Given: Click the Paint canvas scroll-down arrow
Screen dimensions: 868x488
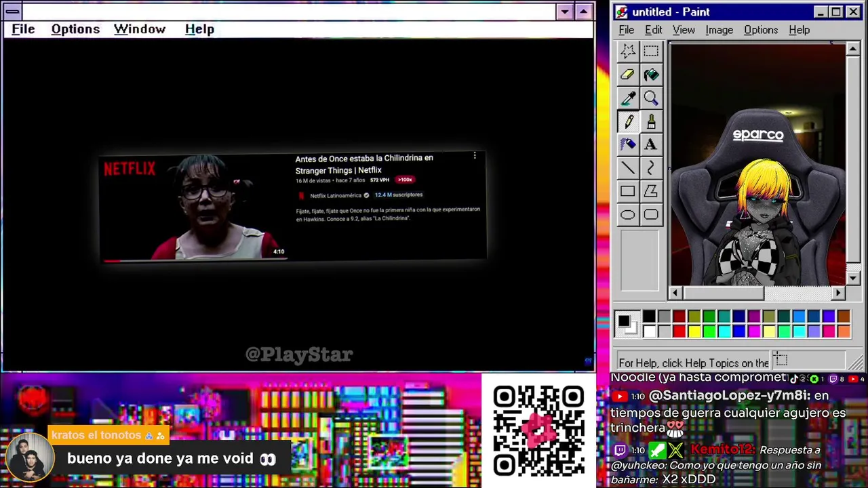Looking at the screenshot, I should 853,278.
